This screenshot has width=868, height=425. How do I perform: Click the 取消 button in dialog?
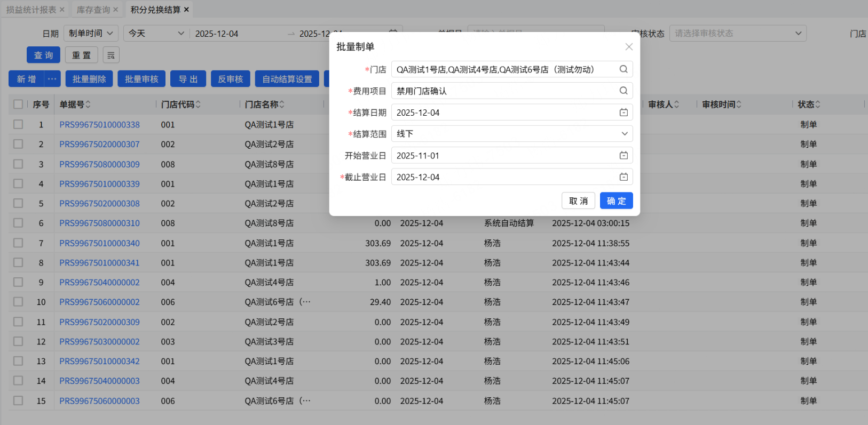point(578,201)
